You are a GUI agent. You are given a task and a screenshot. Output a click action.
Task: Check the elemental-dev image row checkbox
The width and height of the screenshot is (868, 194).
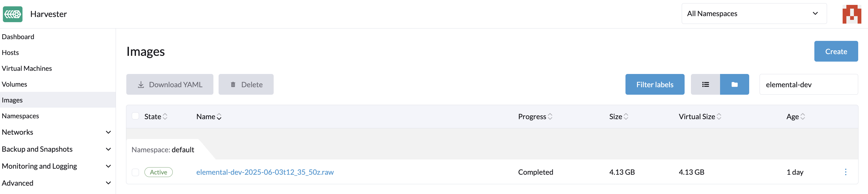tap(136, 172)
